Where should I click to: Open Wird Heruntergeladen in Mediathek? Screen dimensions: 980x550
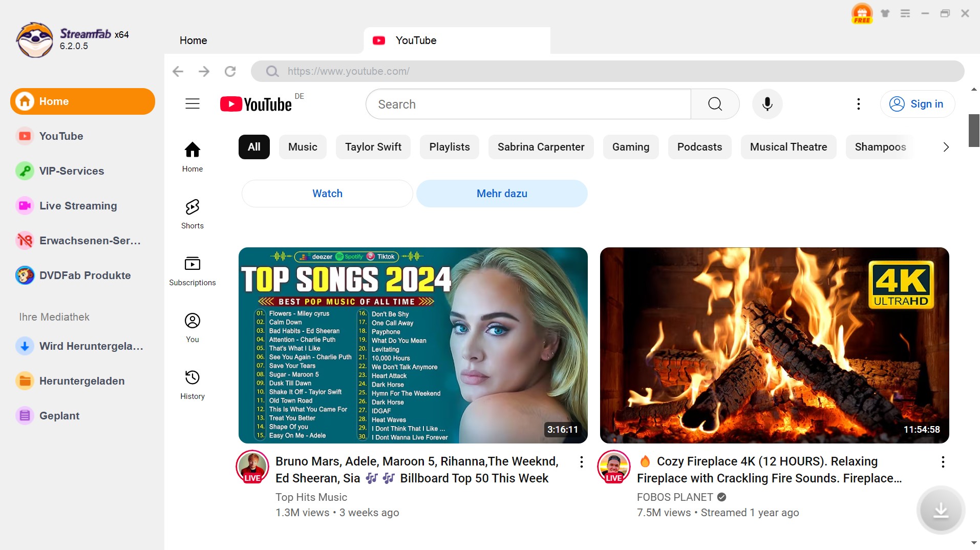(x=82, y=346)
